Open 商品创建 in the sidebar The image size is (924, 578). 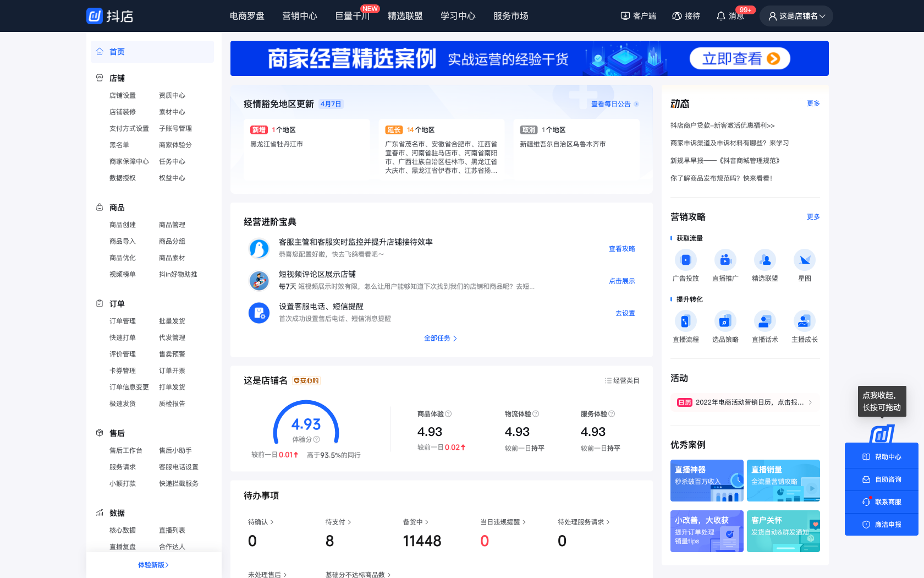pyautogui.click(x=123, y=225)
